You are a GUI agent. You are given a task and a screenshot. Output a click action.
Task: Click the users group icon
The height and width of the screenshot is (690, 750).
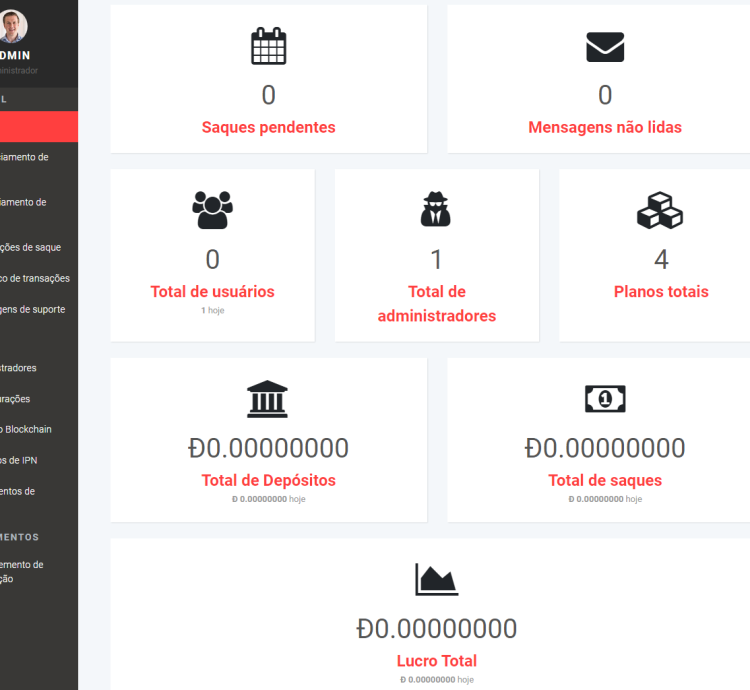click(x=212, y=209)
